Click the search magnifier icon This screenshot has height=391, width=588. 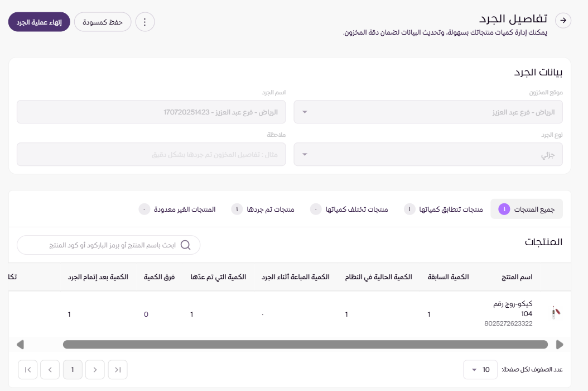coord(186,245)
